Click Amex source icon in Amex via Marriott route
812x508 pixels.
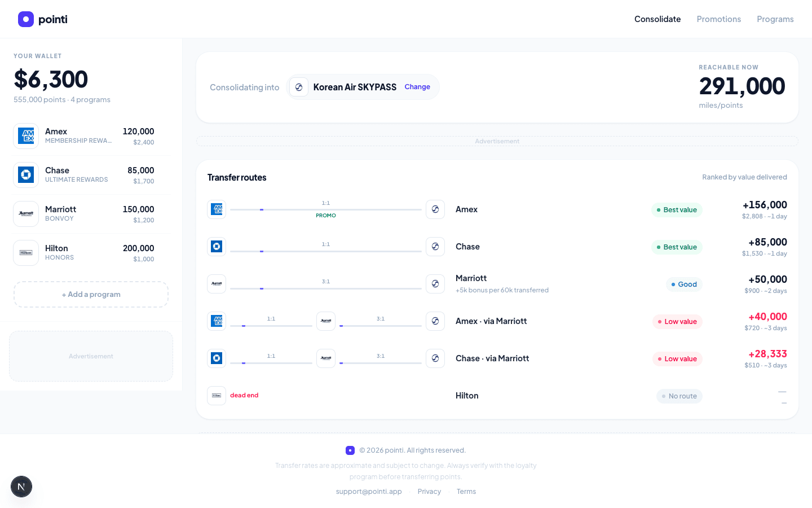point(217,321)
